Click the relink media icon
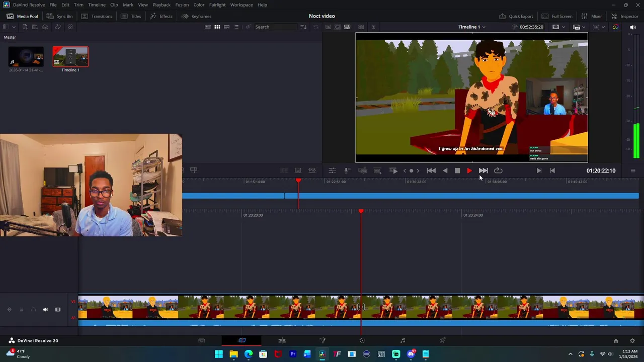644x362 pixels. 70,27
